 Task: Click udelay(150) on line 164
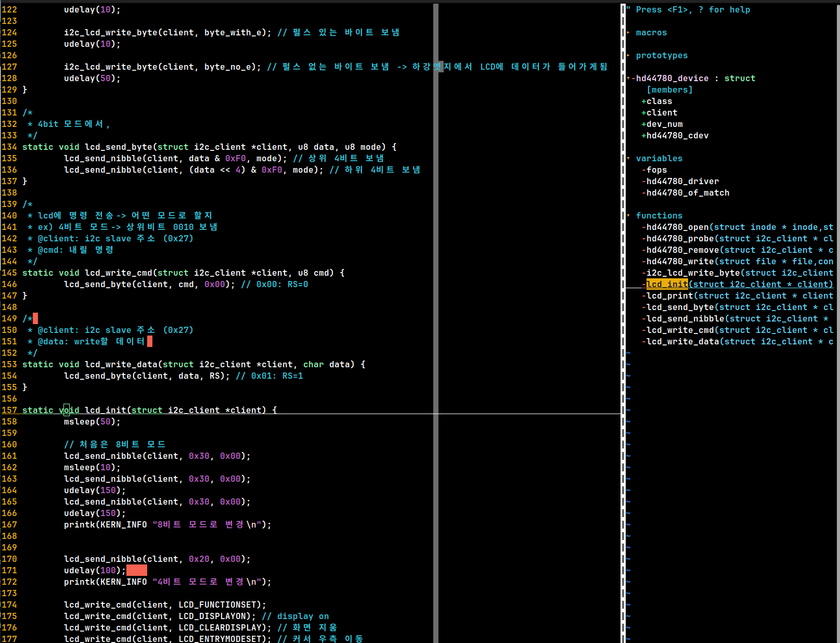tap(95, 490)
